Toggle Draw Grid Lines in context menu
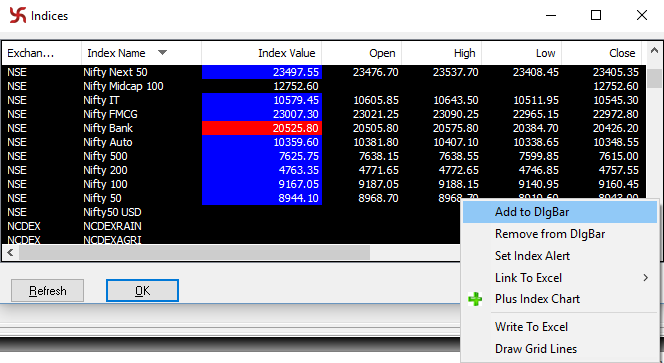The height and width of the screenshot is (363, 664). [x=560, y=349]
